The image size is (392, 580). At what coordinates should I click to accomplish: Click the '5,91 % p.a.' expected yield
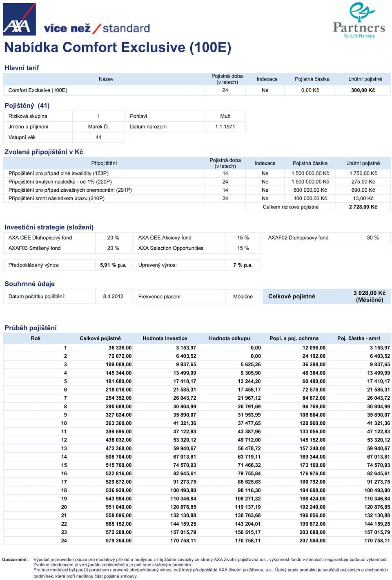click(113, 265)
